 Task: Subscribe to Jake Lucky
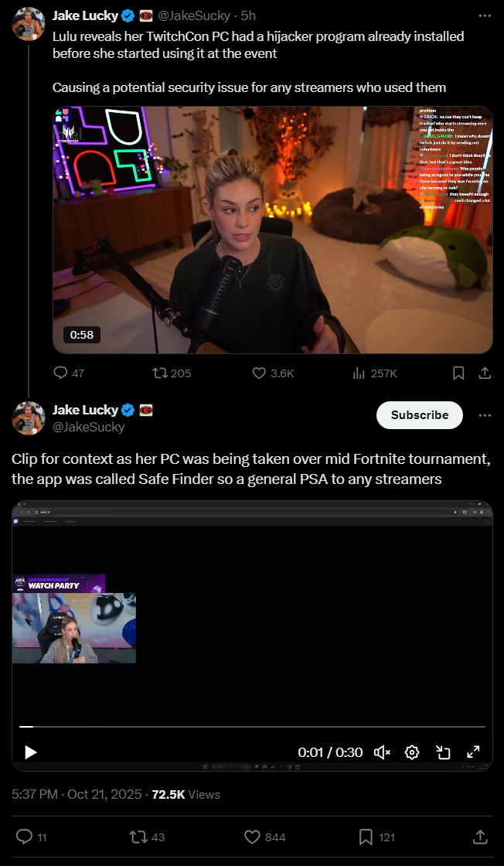420,414
